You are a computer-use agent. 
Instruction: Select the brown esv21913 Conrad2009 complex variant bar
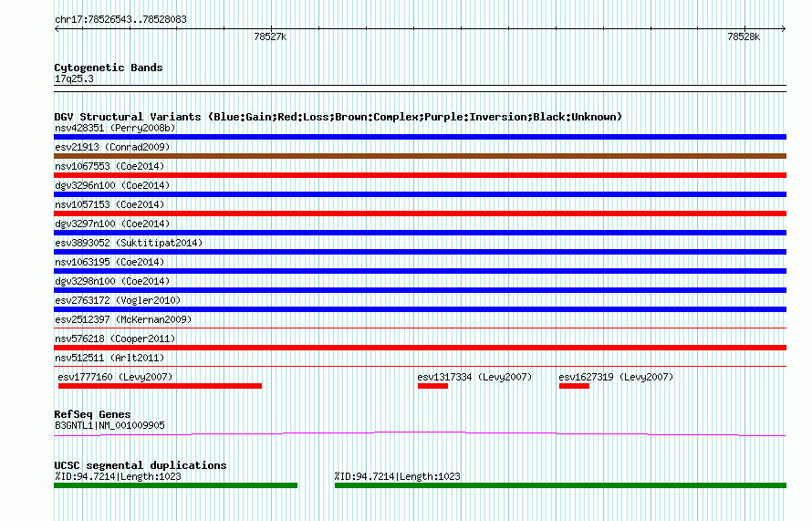click(x=420, y=156)
